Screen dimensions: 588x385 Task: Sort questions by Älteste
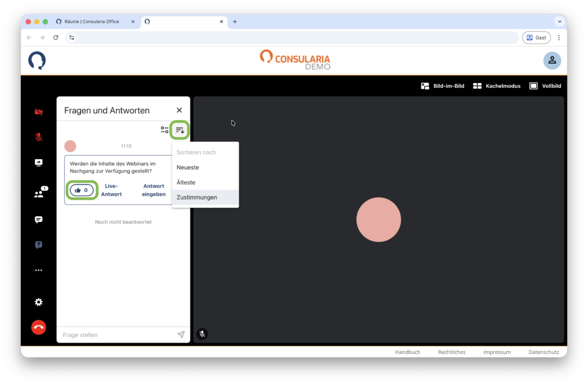pos(186,182)
